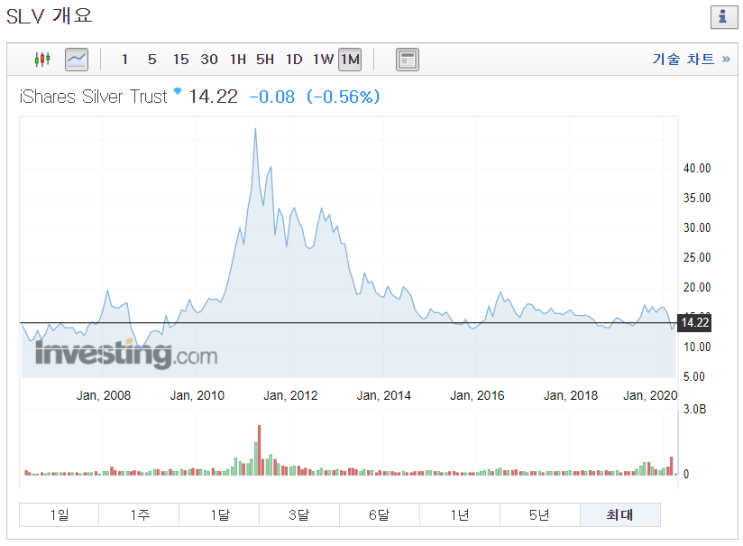Choose the 1달 range tab
Image resolution: width=743 pixels, height=546 pixels.
click(219, 515)
